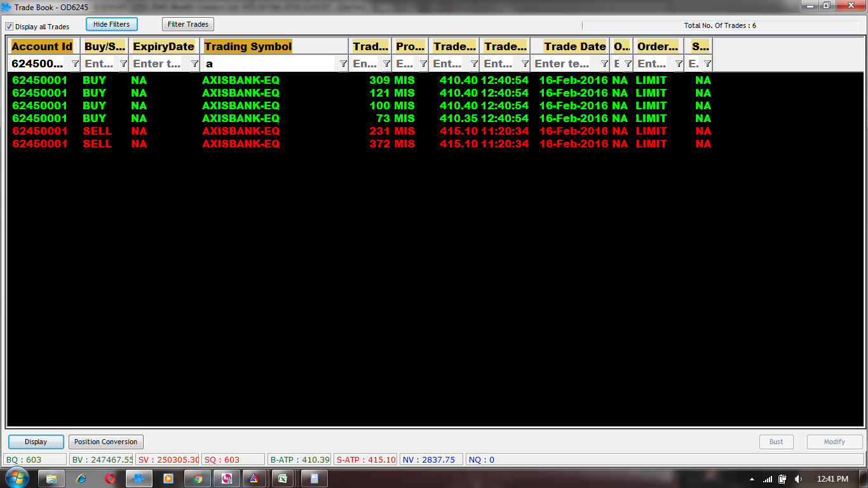Open the Trade time column filter icon
Screen dimensions: 868x488
coord(525,64)
